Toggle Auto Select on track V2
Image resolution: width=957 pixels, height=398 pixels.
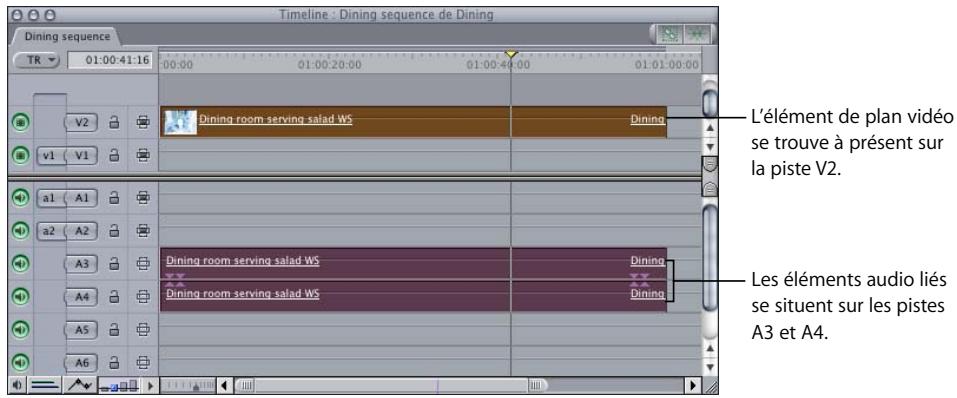click(143, 122)
